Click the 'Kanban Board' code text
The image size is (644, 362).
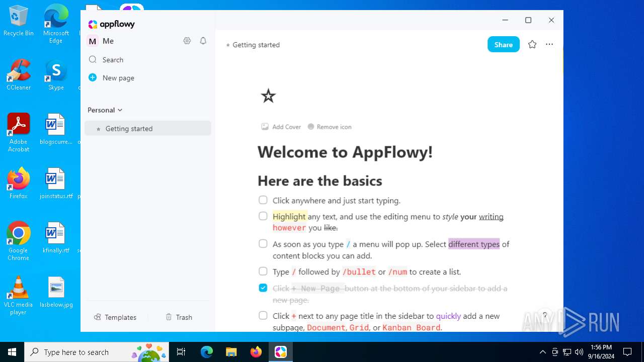[x=411, y=328]
